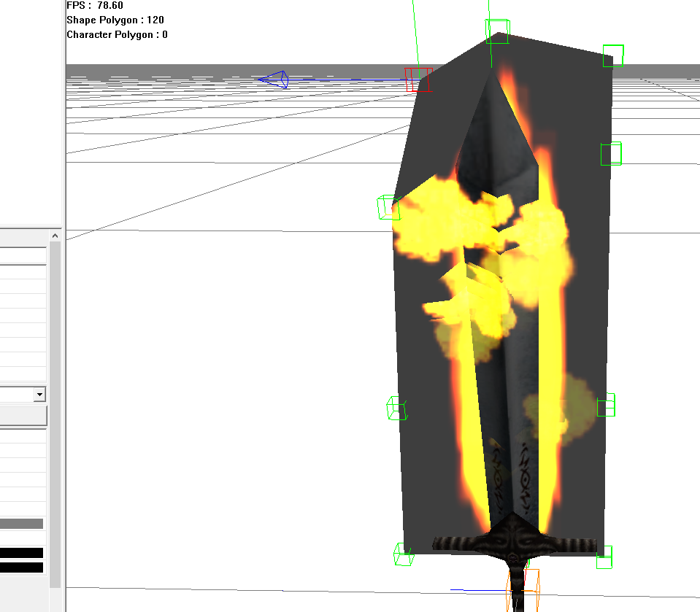Click the green cube handle on the lower left edge
The height and width of the screenshot is (612, 700).
pyautogui.click(x=397, y=408)
